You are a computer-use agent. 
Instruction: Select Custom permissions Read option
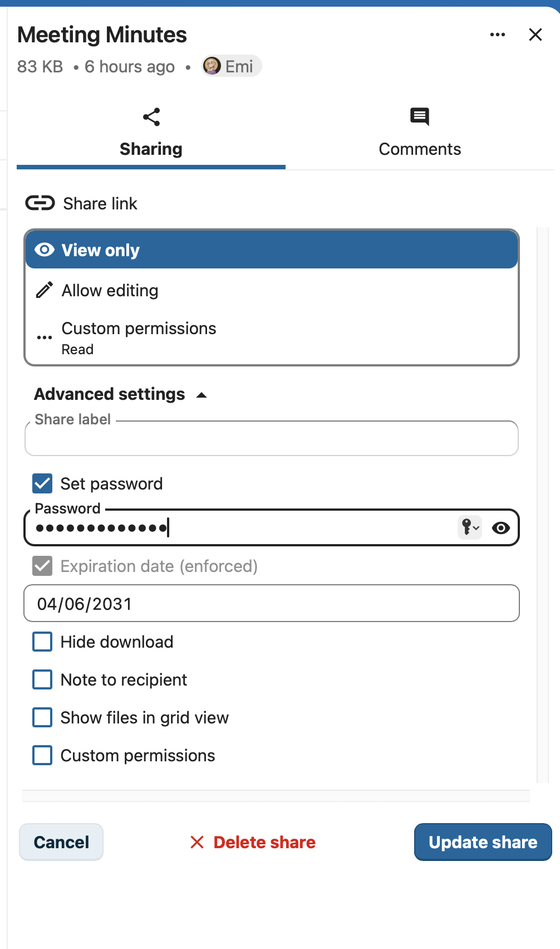(272, 337)
